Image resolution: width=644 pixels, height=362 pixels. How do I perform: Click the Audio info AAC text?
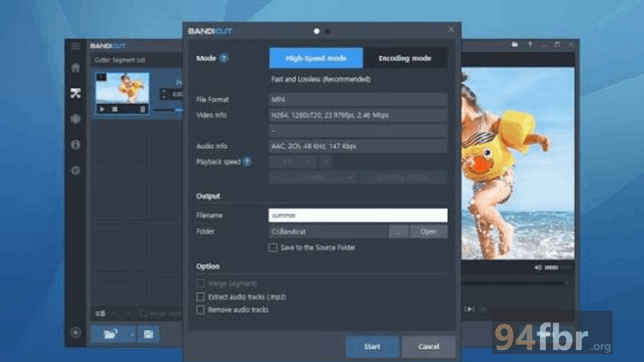pos(314,146)
